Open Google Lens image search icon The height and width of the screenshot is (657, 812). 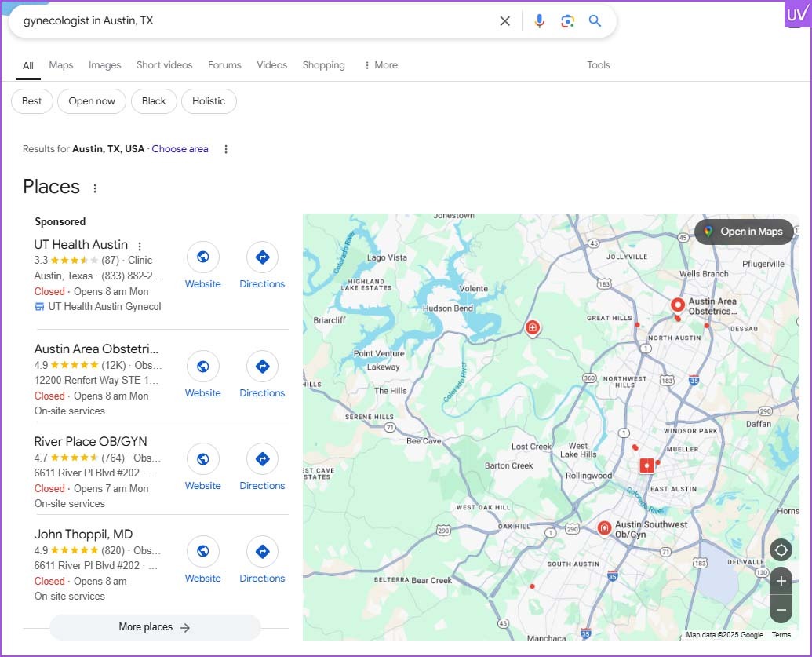(567, 20)
